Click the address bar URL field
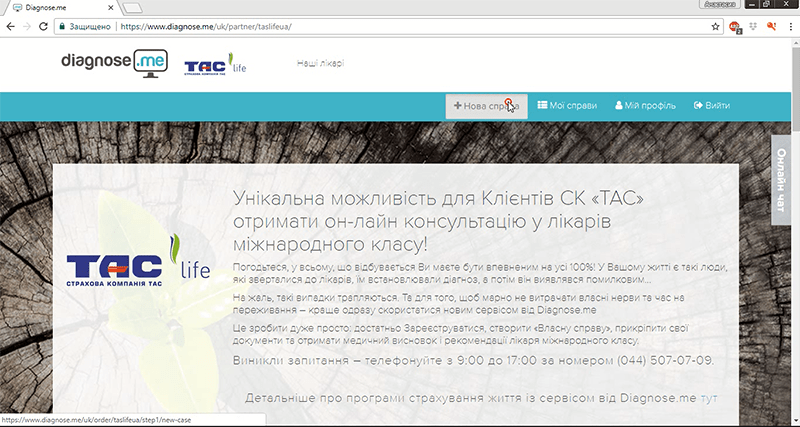The width and height of the screenshot is (800, 427). [388, 27]
